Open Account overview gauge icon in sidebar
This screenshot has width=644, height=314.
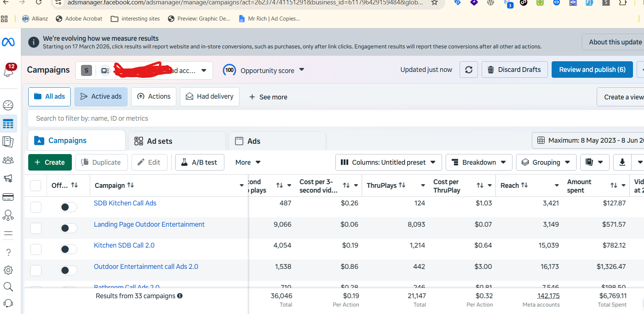[8, 105]
